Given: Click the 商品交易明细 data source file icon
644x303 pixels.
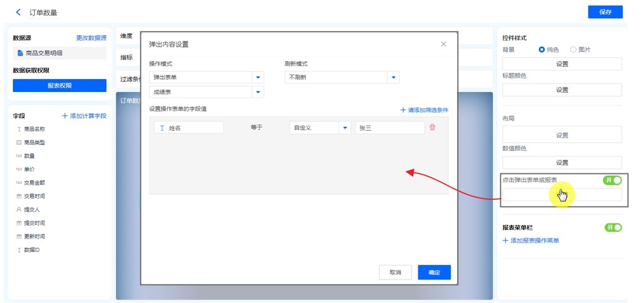Looking at the screenshot, I should (x=20, y=53).
